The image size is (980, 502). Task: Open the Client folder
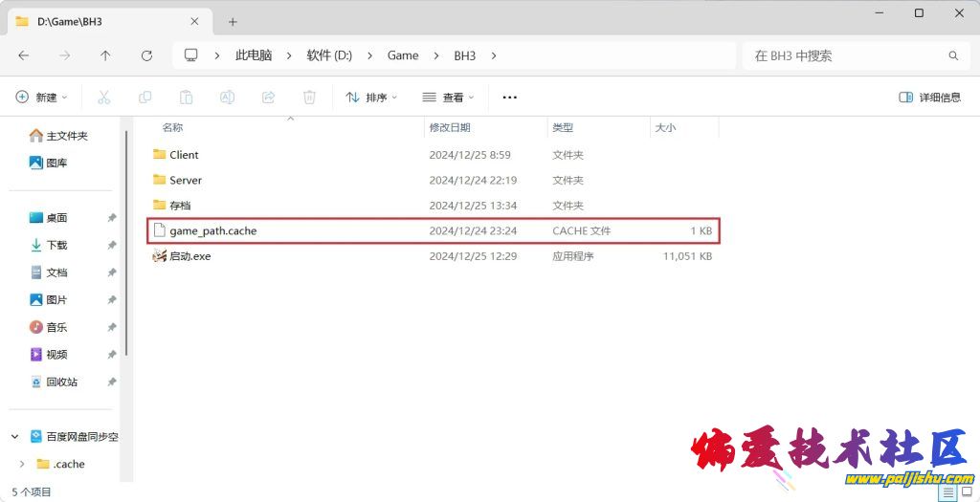[184, 155]
